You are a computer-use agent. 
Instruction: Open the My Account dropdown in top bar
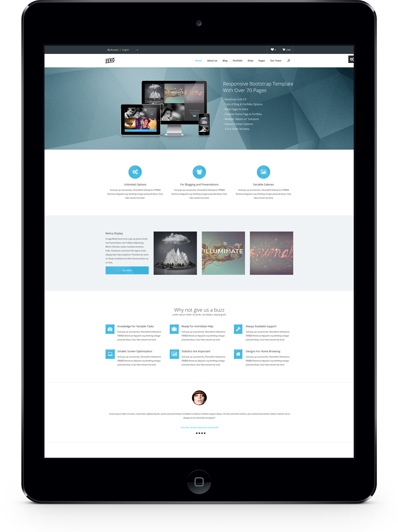tap(111, 50)
